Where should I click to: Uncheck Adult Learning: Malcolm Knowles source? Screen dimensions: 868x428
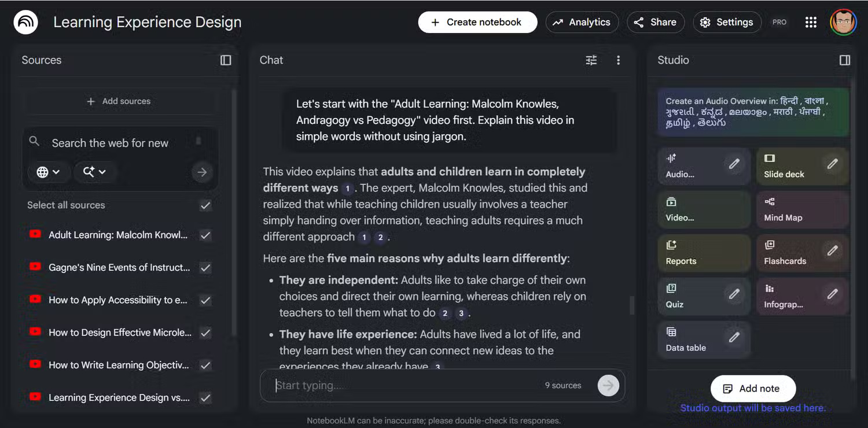(x=205, y=235)
